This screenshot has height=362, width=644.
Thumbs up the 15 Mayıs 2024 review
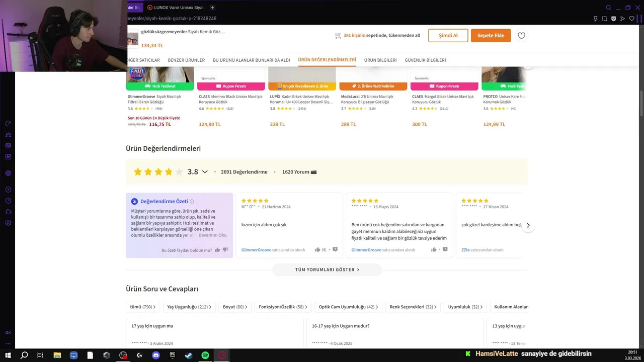[433, 249]
